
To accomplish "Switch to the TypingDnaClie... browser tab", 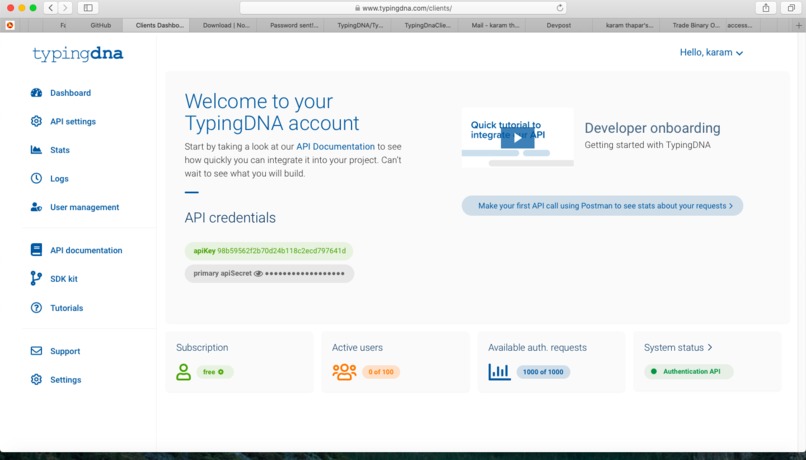I will pos(428,25).
